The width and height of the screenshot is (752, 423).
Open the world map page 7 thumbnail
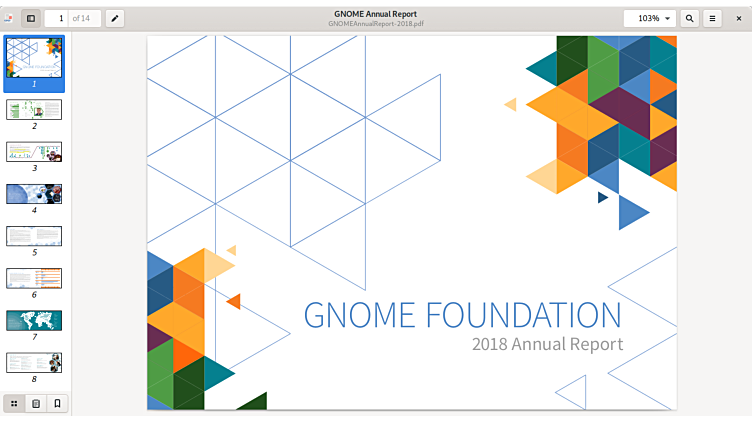(34, 320)
